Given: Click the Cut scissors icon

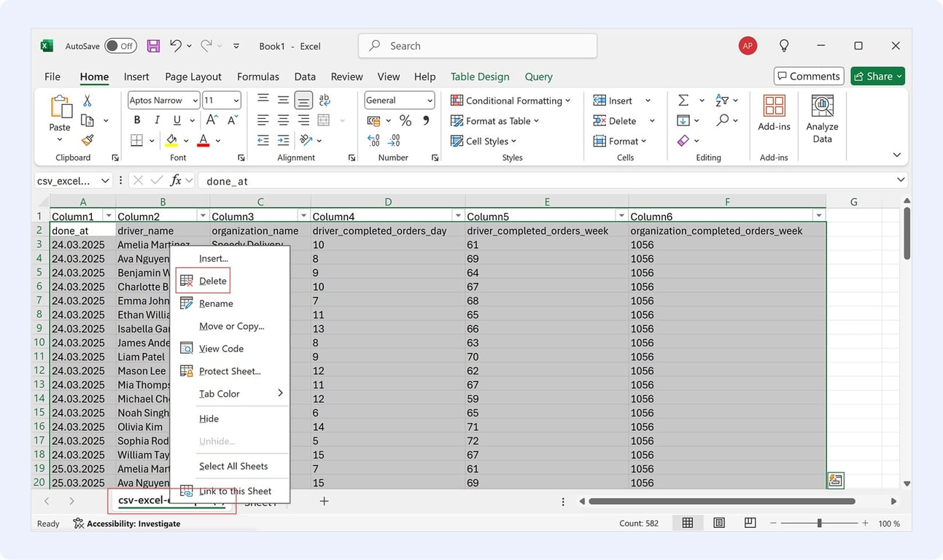Looking at the screenshot, I should tap(88, 101).
